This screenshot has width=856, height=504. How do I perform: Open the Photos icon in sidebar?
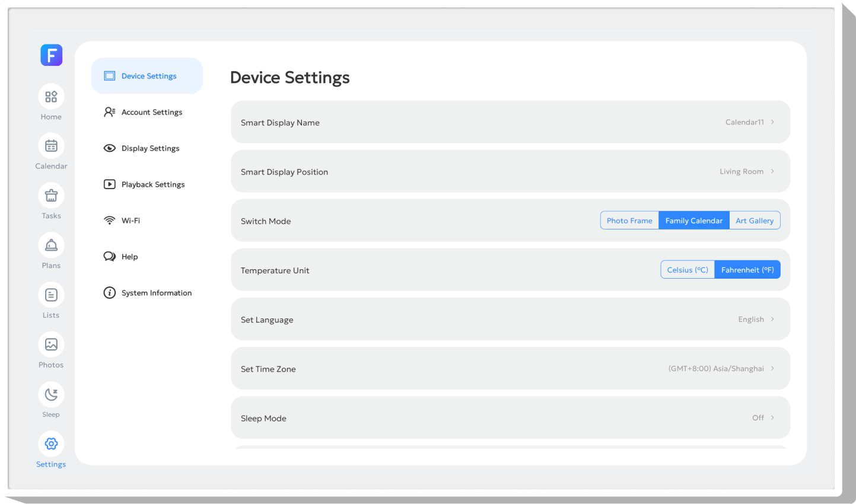[51, 344]
